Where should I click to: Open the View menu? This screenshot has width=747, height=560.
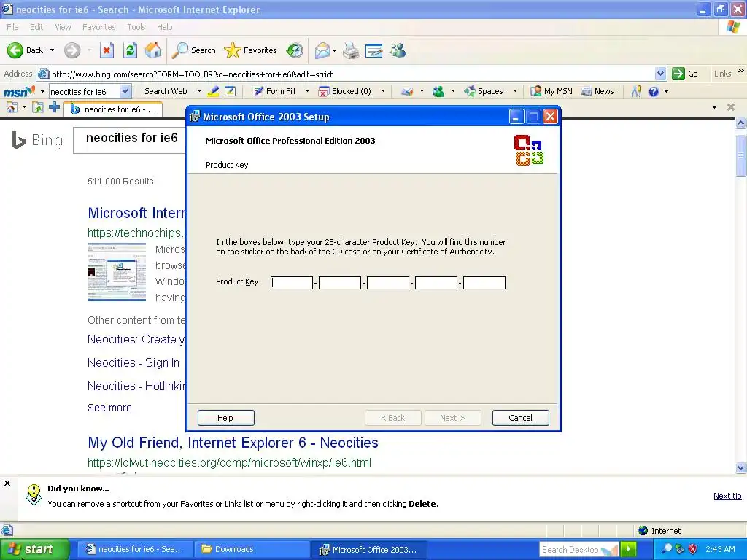click(x=63, y=27)
